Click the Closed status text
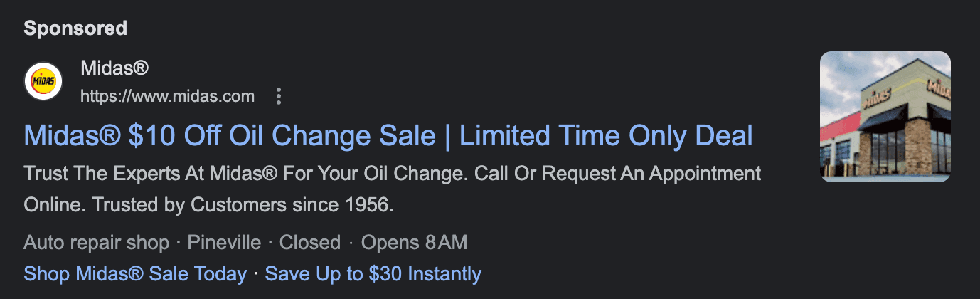 [310, 242]
